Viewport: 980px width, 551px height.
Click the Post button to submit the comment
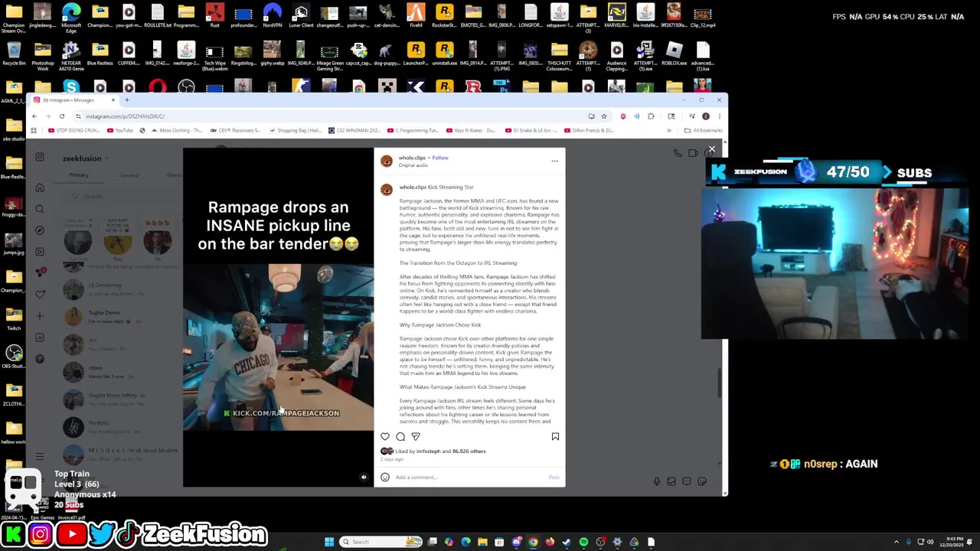tap(554, 477)
